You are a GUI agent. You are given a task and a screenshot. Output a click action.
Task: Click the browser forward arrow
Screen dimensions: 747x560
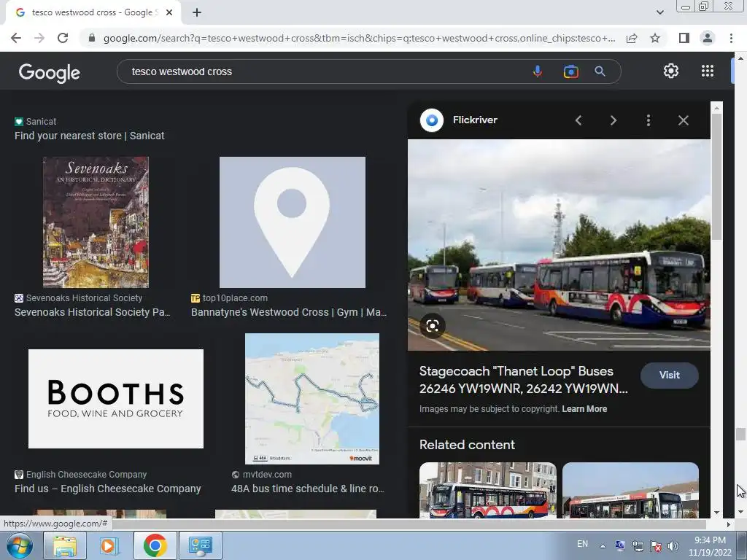(39, 38)
